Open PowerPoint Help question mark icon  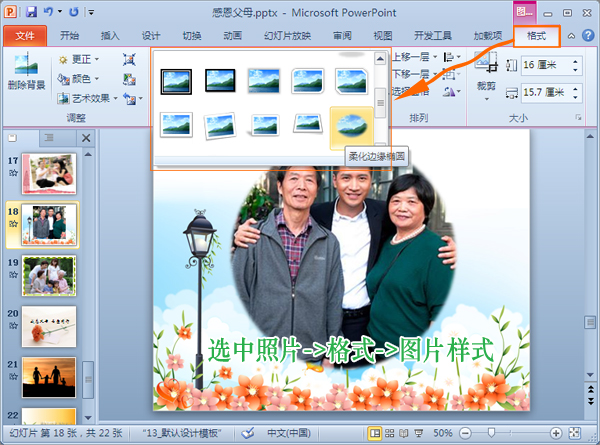588,36
